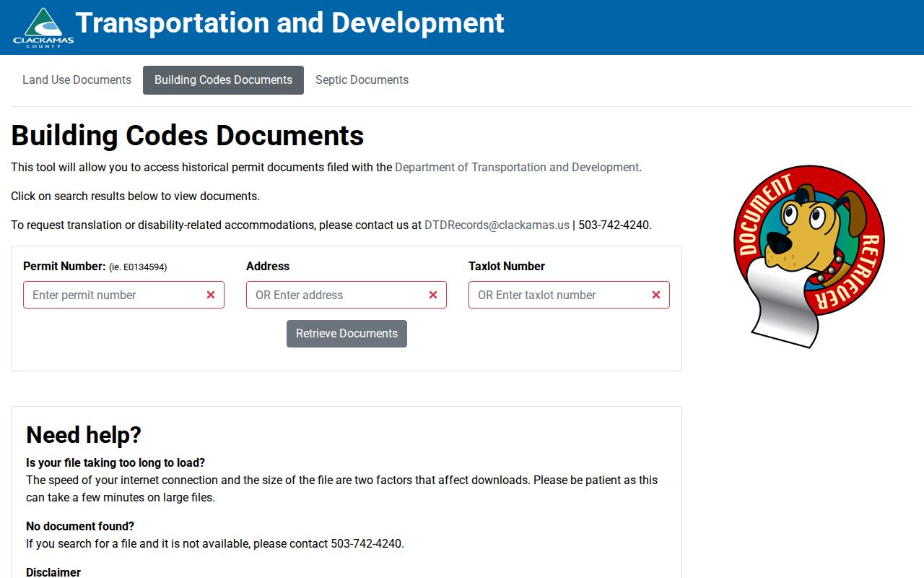Click the Document Retriever dog mascot image
Screen dimensions: 924x578
click(808, 256)
